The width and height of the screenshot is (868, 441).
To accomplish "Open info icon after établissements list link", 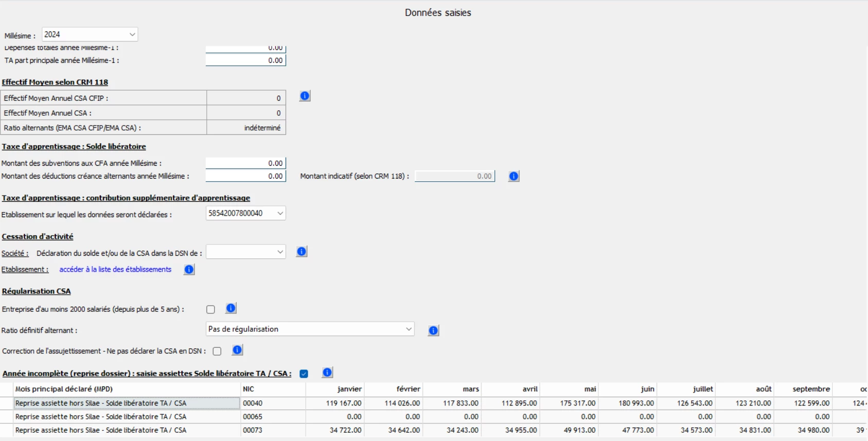I will coord(189,270).
